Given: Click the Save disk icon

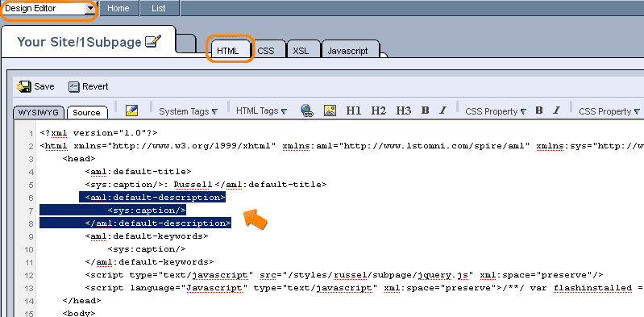Looking at the screenshot, I should pyautogui.click(x=23, y=87).
